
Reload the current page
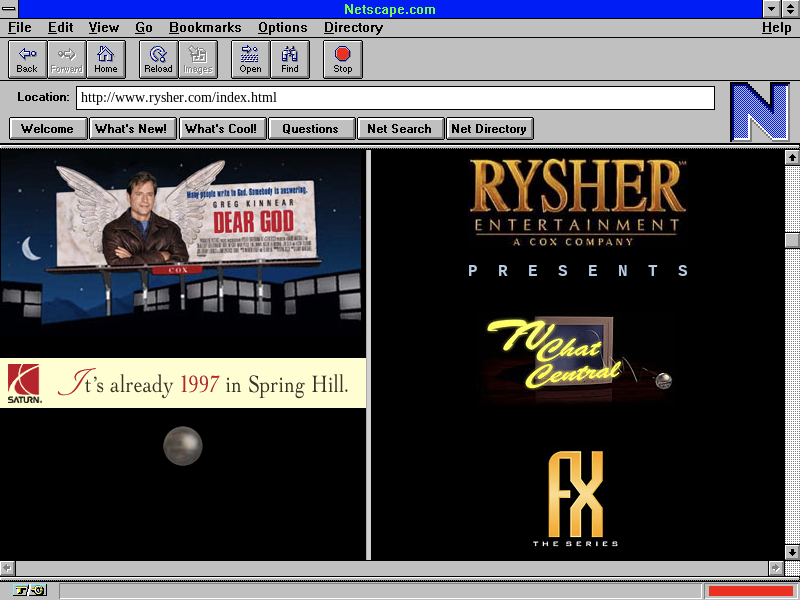pos(158,59)
